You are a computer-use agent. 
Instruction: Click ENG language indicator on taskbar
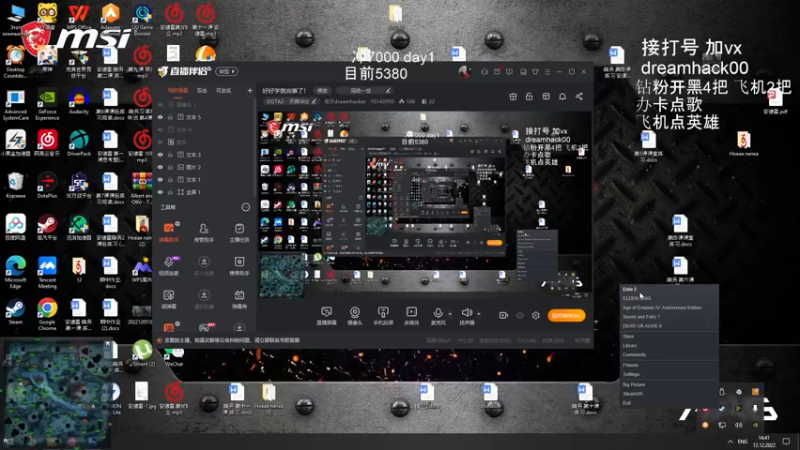tap(742, 442)
